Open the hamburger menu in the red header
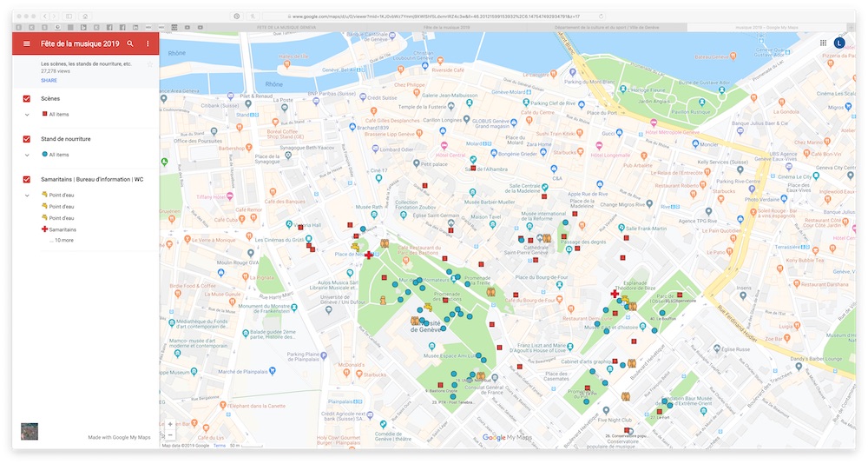This screenshot has width=868, height=464. pyautogui.click(x=26, y=43)
